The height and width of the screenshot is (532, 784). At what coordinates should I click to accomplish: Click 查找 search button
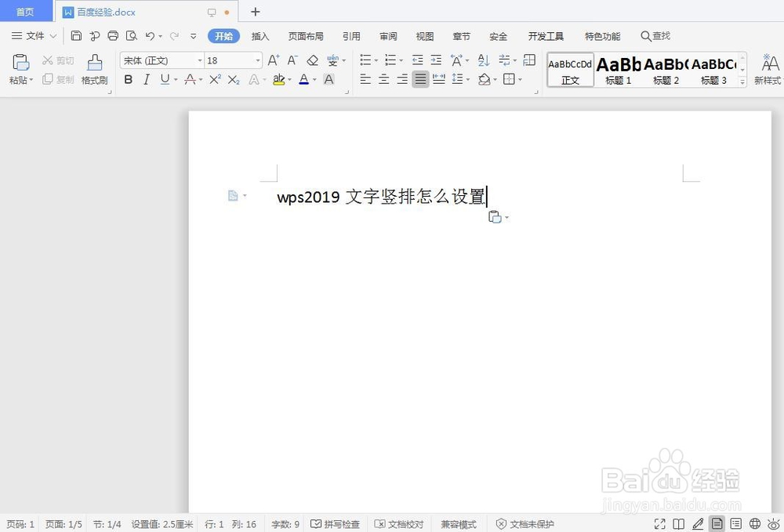[655, 36]
